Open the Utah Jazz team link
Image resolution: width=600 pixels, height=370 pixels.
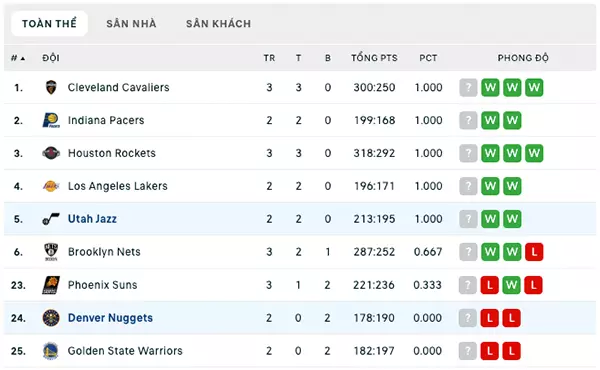pos(92,219)
